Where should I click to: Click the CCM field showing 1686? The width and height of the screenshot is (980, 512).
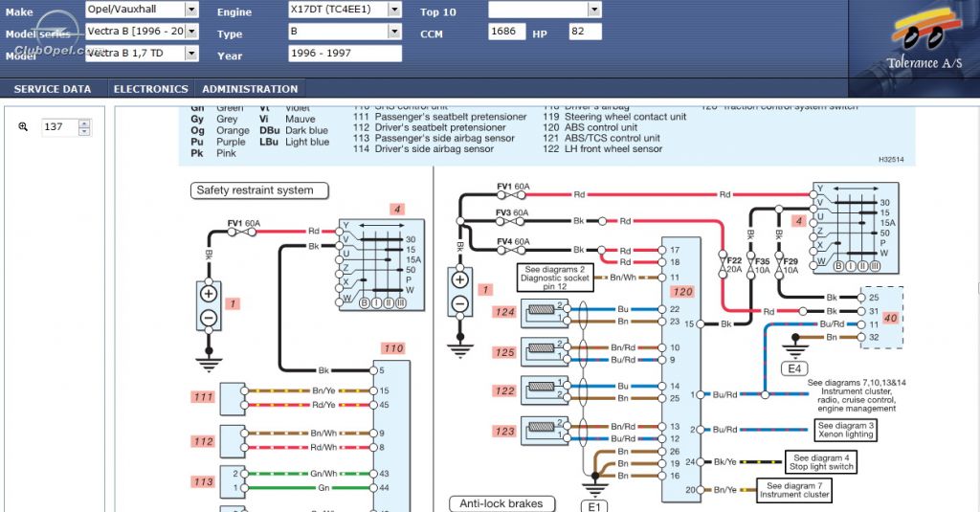506,32
